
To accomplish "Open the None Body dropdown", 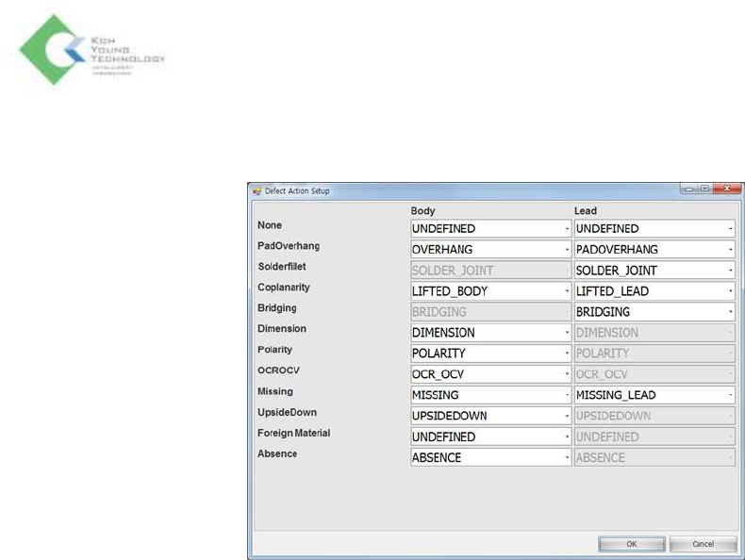I will click(490, 228).
